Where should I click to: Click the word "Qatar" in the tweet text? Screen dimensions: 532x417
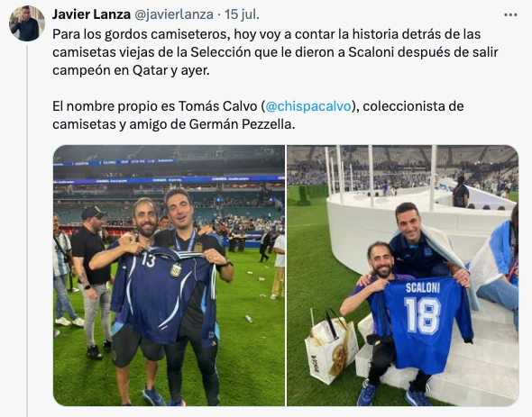151,70
